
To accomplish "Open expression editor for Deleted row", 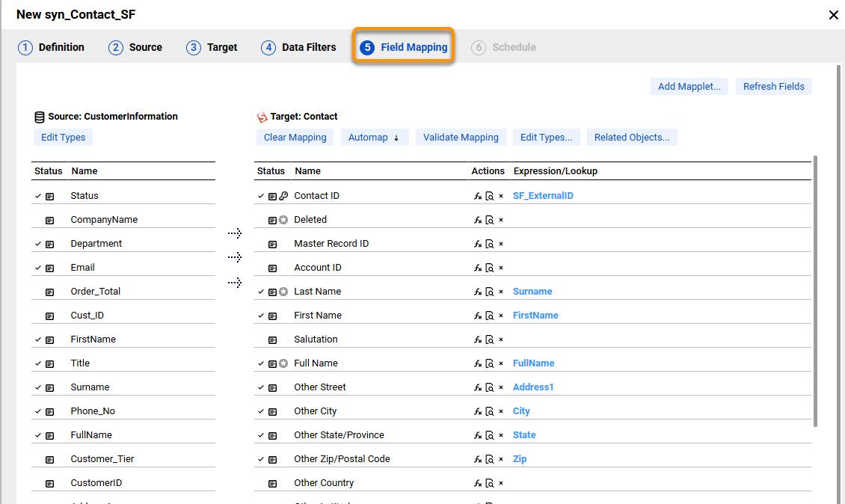I will [x=478, y=220].
